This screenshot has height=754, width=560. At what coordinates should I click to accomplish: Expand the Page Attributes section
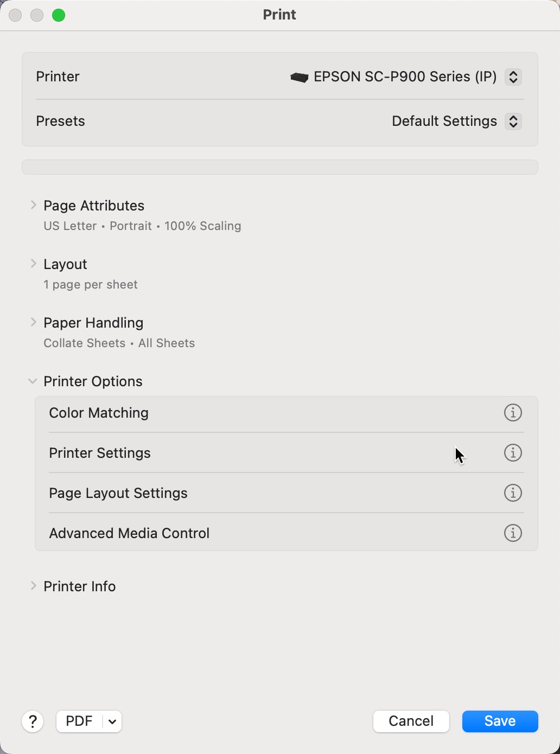click(x=33, y=205)
